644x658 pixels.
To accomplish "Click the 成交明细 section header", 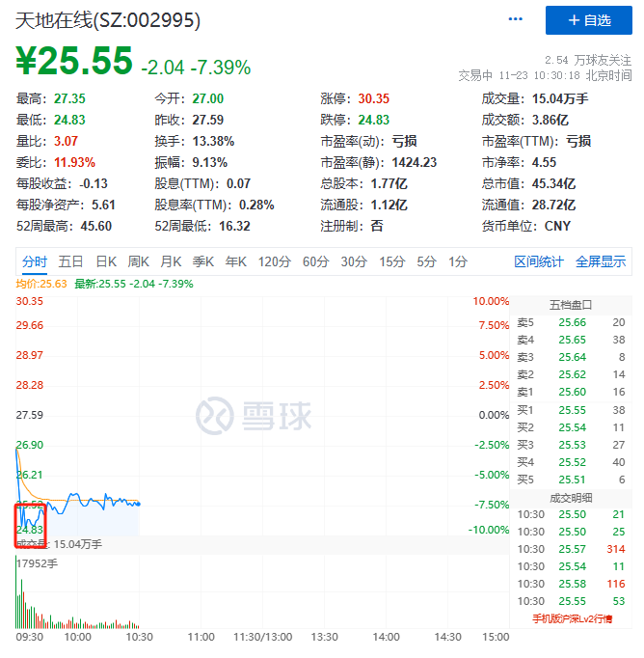I will coord(571,498).
